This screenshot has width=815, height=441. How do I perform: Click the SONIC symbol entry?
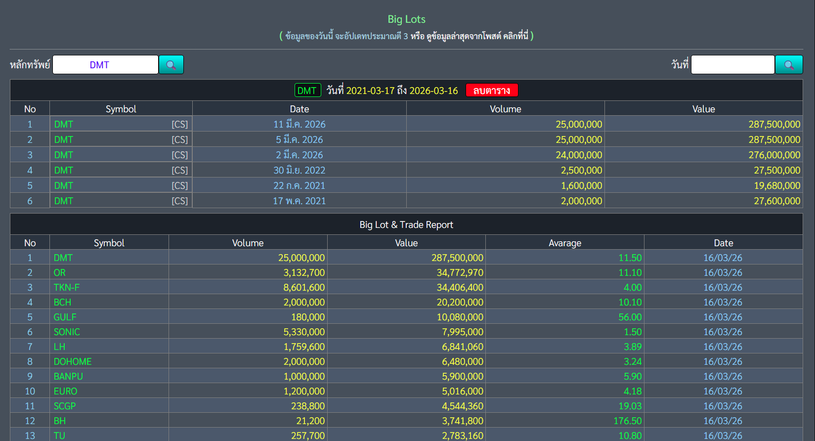pyautogui.click(x=67, y=332)
